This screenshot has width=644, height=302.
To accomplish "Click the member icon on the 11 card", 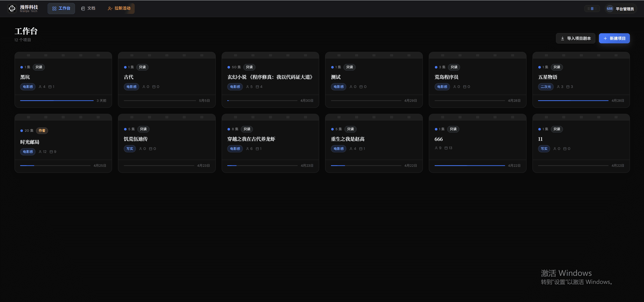I will 555,149.
